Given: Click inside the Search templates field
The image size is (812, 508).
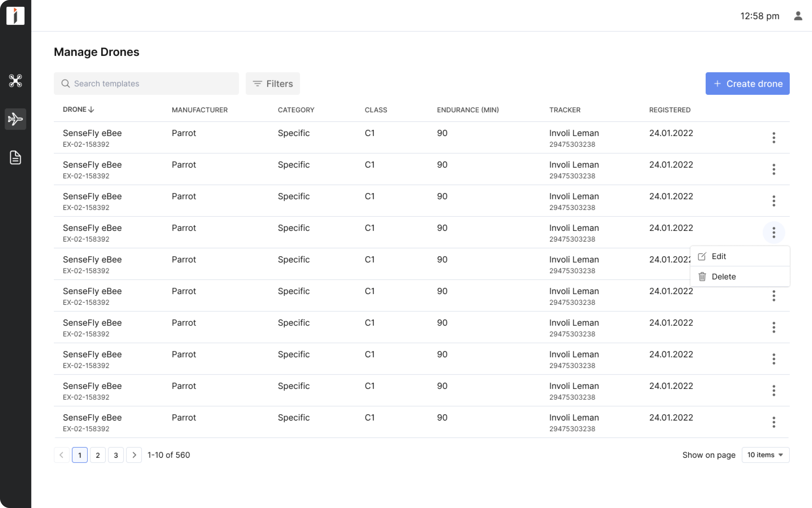Looking at the screenshot, I should pyautogui.click(x=134, y=83).
